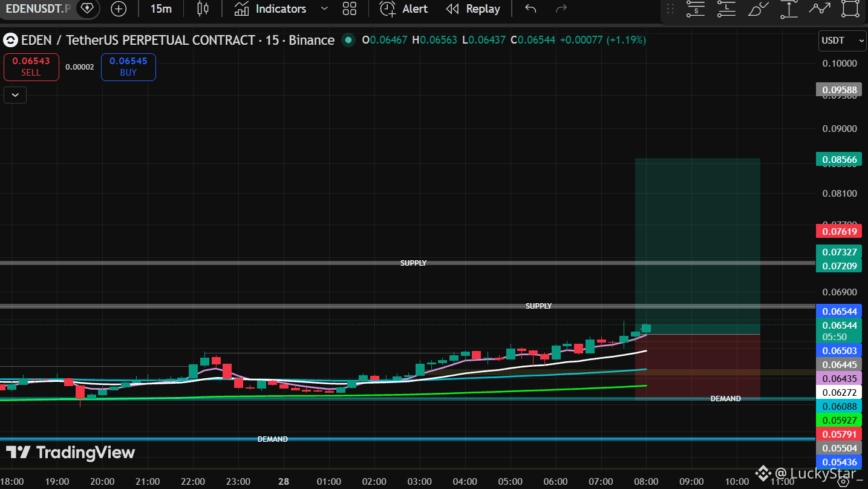Click the 0.08566 green target price label
This screenshot has height=489, width=868.
tap(838, 160)
